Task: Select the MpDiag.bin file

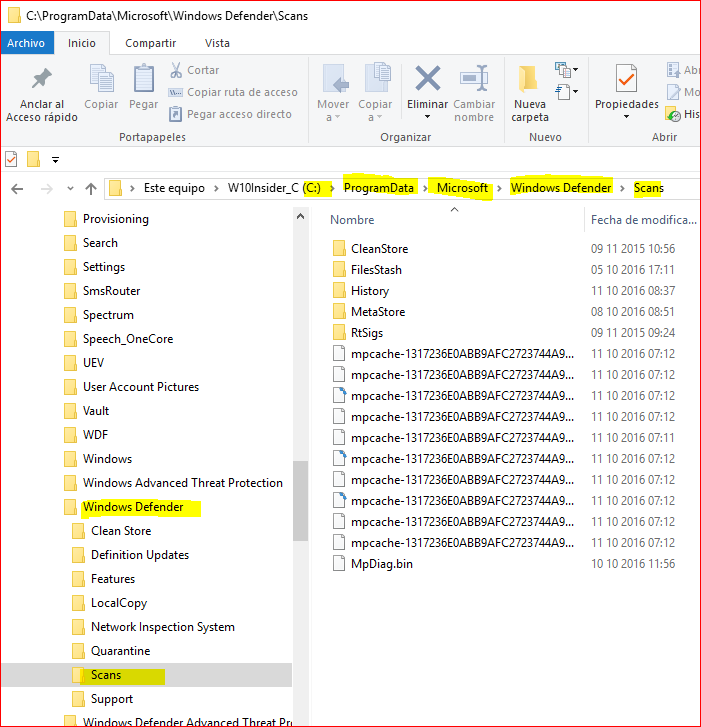Action: point(382,564)
